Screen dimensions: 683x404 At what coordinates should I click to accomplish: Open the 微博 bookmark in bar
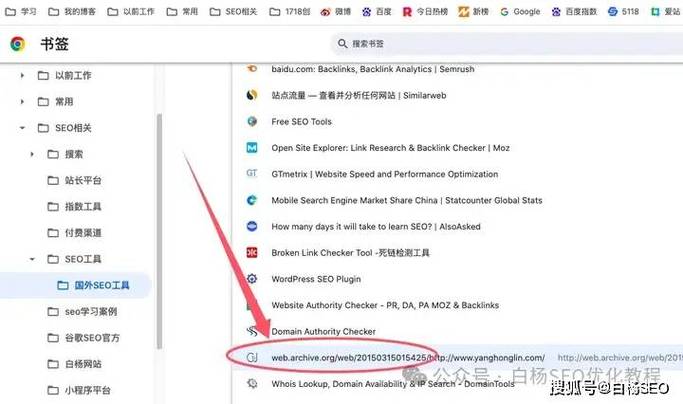click(335, 12)
